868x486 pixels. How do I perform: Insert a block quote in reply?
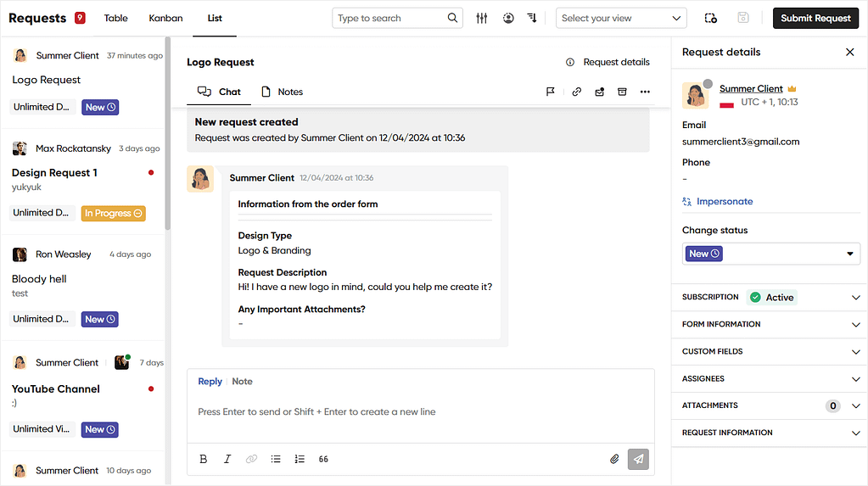pyautogui.click(x=323, y=459)
